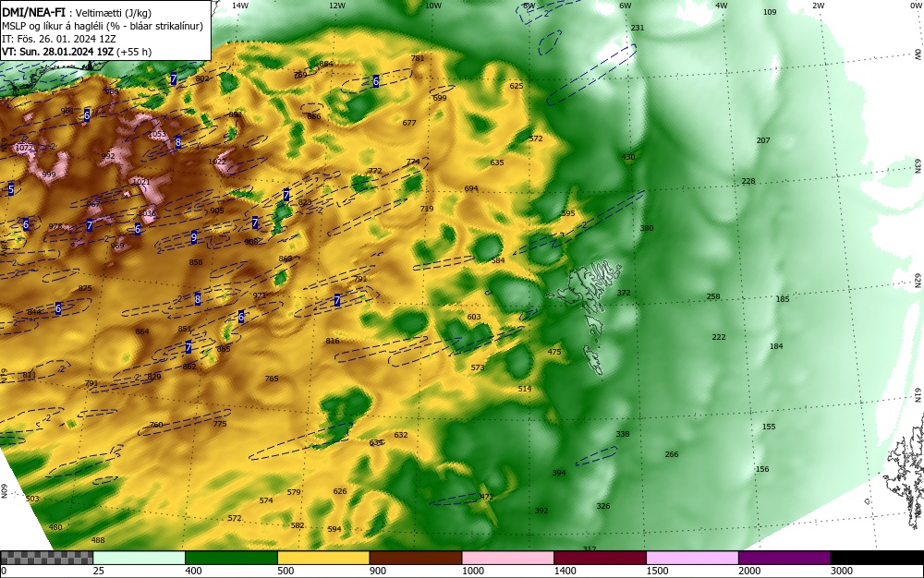Click the light green 25–400 legend swatch
The width and height of the screenshot is (924, 578).
(139, 558)
